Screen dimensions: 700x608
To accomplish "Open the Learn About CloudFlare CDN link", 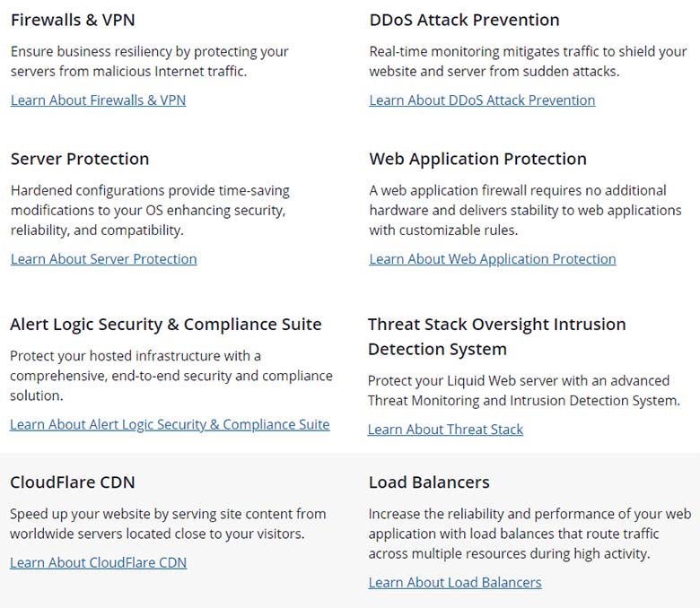I will [98, 563].
